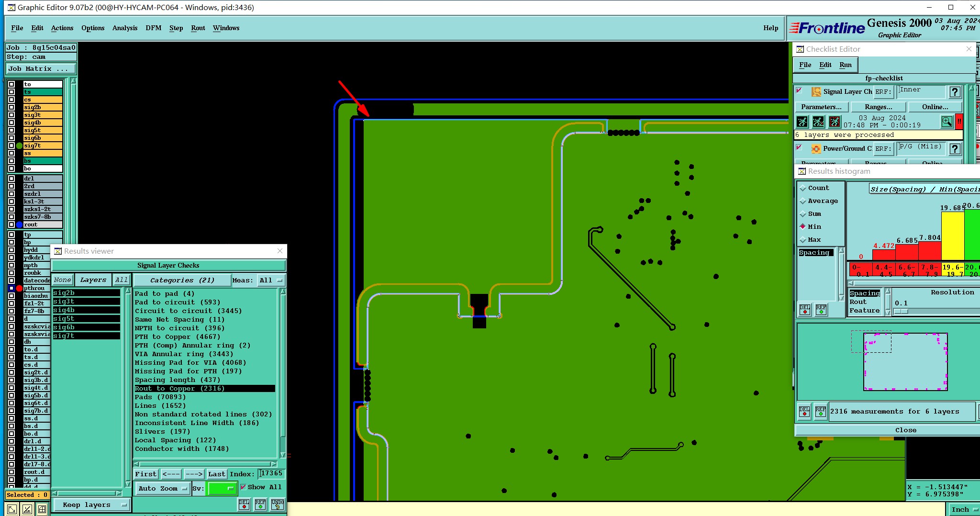Click REF icon in Results viewer
This screenshot has width=980, height=516.
tap(260, 505)
